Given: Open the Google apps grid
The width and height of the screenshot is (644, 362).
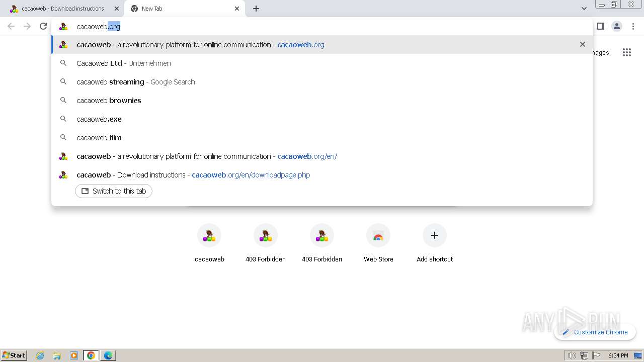Looking at the screenshot, I should [x=626, y=52].
